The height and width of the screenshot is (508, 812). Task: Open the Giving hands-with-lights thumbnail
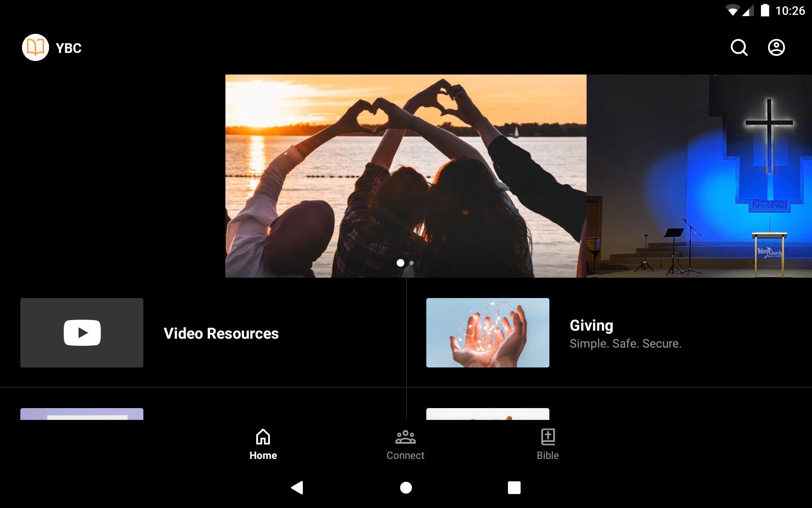[488, 333]
